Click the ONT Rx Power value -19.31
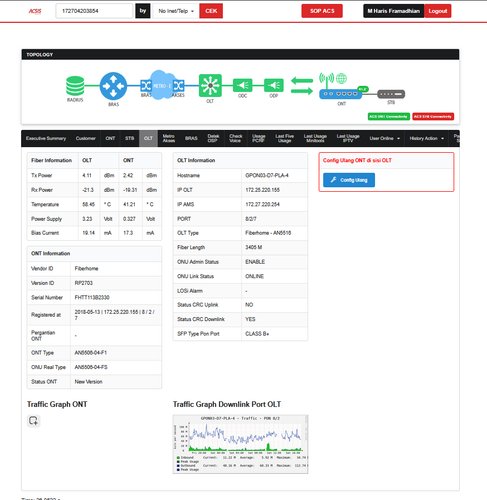Image resolution: width=487 pixels, height=500 pixels. pyautogui.click(x=130, y=190)
